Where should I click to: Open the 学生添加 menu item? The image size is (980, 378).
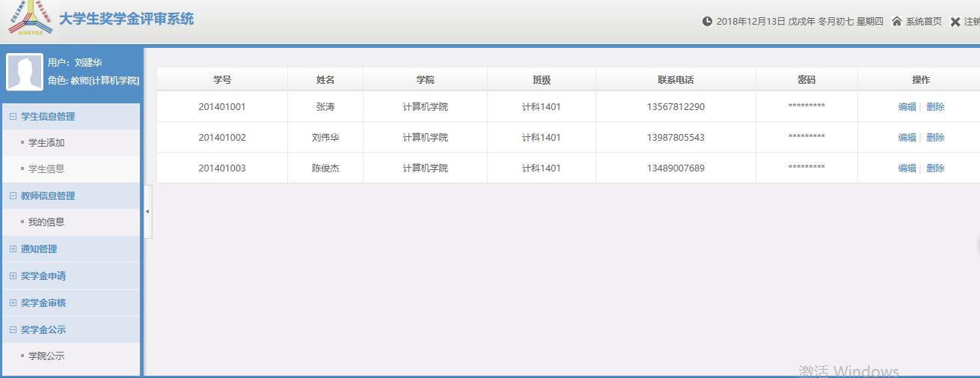pyautogui.click(x=46, y=142)
